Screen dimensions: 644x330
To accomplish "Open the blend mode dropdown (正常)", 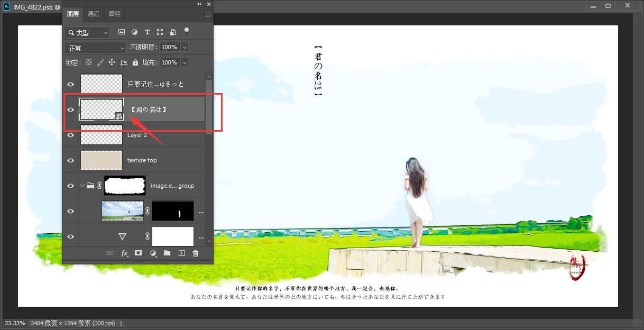I will click(x=95, y=48).
